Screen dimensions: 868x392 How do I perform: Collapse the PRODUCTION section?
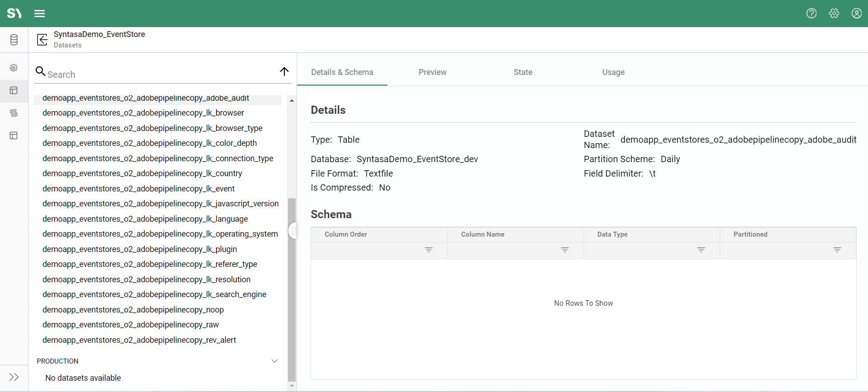tap(274, 361)
